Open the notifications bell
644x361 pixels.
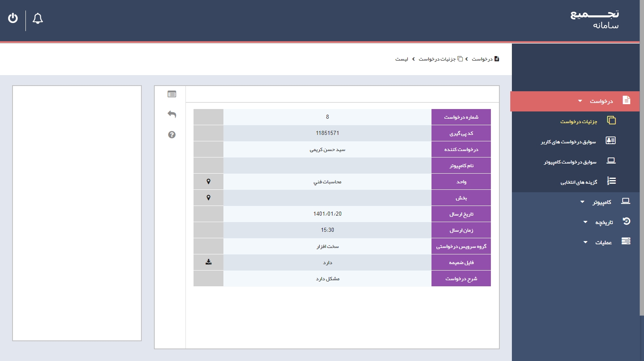point(38,19)
